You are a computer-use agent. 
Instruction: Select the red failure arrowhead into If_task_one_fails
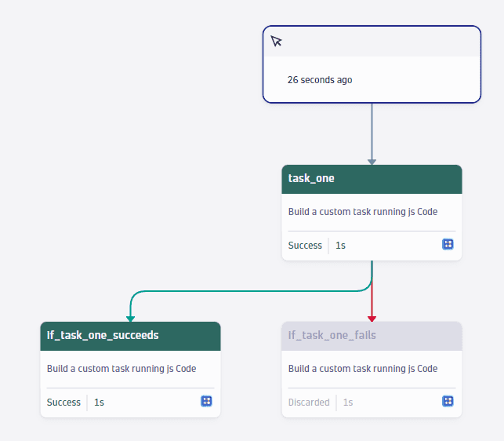[372, 319]
